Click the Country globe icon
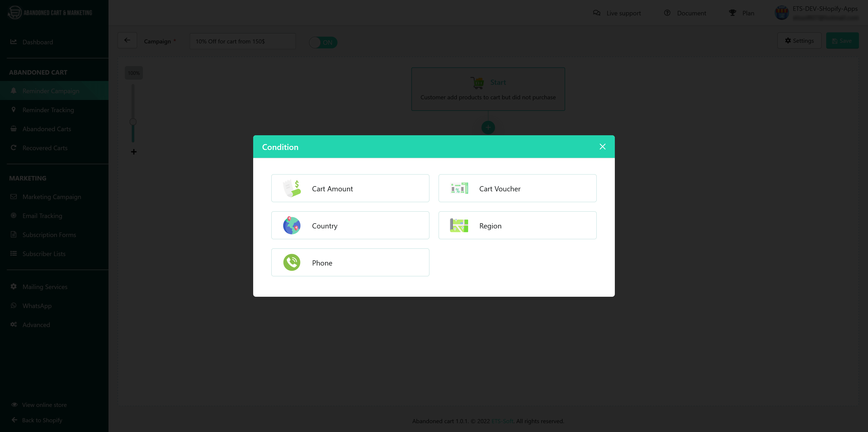Screen dimensions: 868x432 (292, 225)
